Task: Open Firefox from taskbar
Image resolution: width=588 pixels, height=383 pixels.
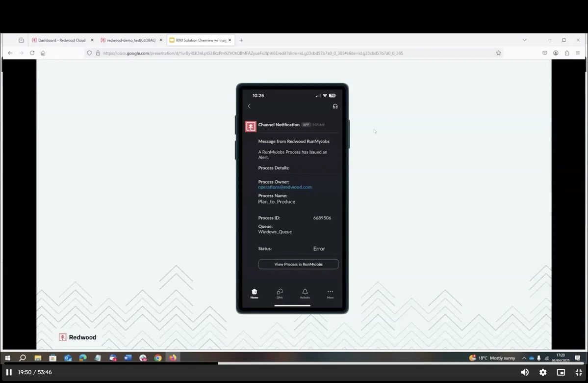Action: 173,358
